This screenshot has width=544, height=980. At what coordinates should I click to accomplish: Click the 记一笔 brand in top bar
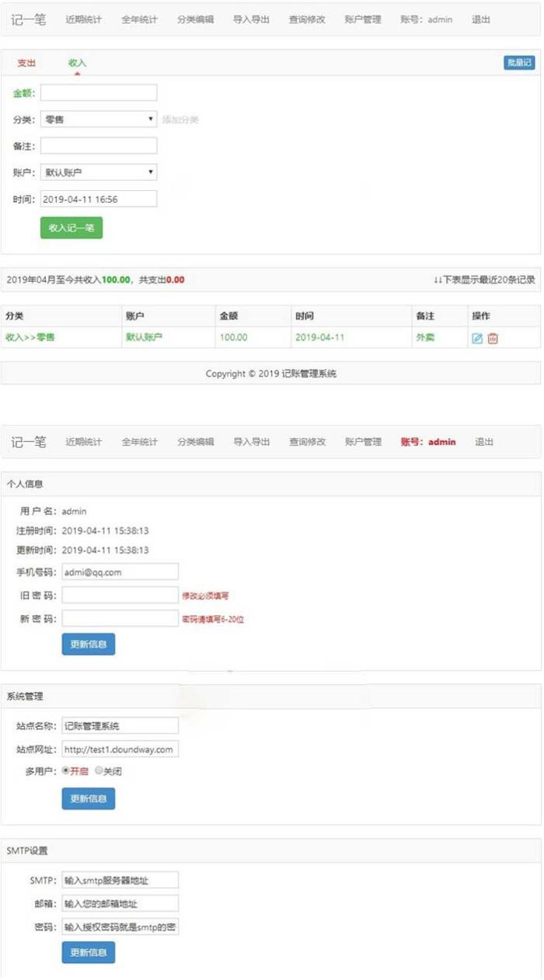click(29, 19)
